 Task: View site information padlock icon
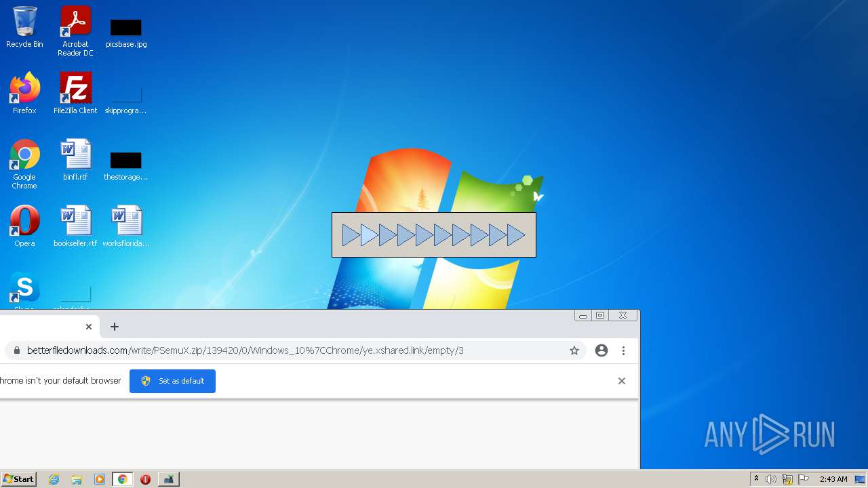[x=16, y=350]
